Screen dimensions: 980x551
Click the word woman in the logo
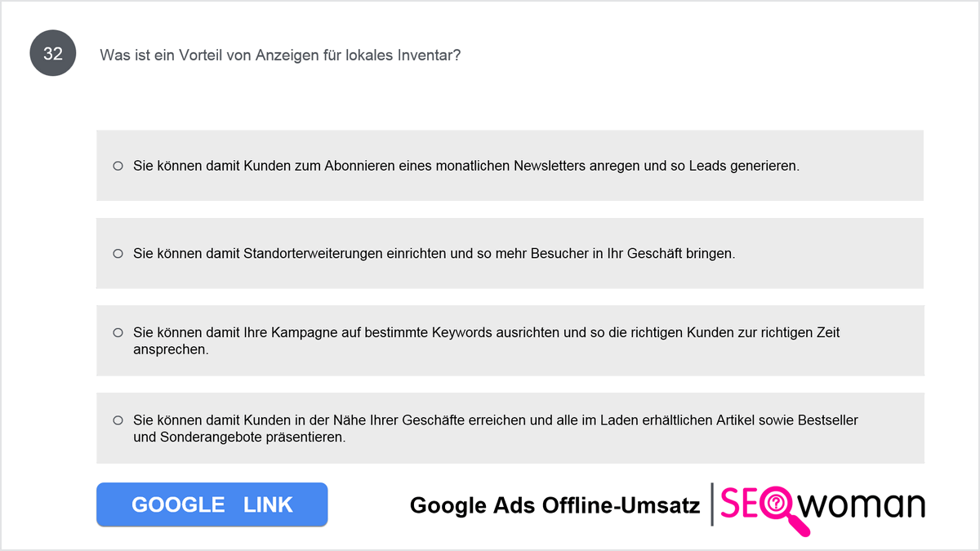[x=862, y=504]
